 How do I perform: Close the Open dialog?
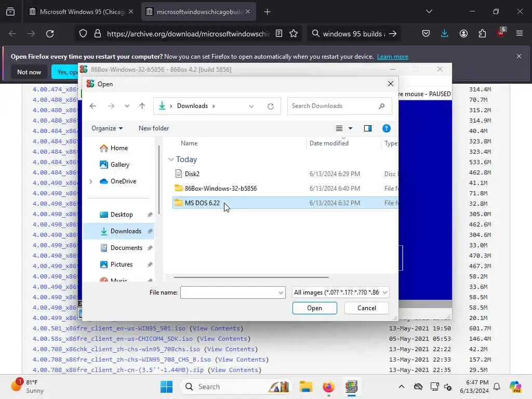[391, 84]
